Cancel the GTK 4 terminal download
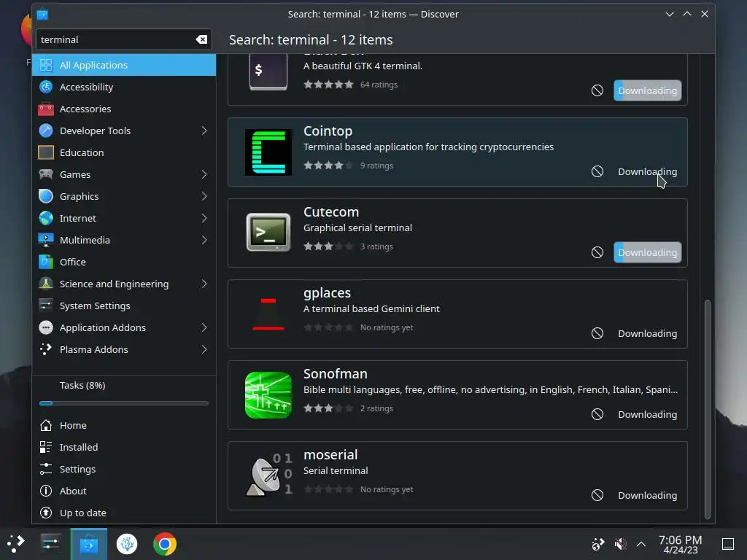Viewport: 747px width, 560px height. coord(597,90)
